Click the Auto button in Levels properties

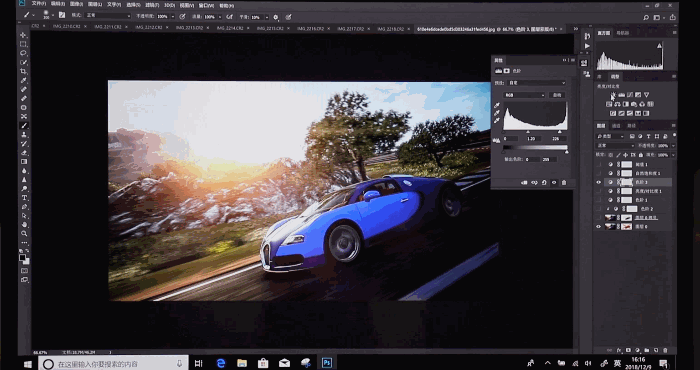click(557, 95)
